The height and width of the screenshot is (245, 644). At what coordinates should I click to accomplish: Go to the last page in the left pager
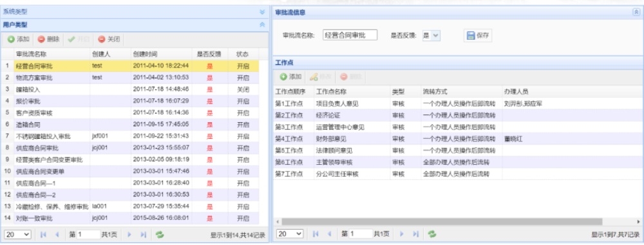coord(143,234)
